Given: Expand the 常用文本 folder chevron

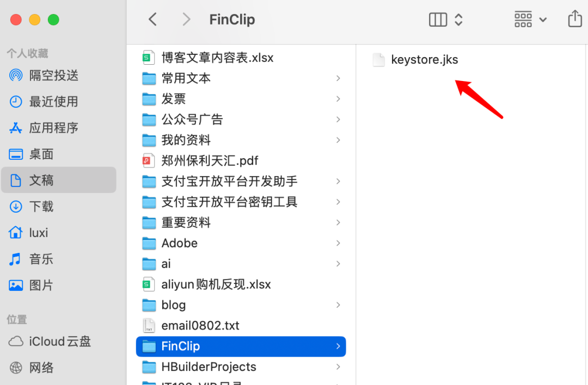Looking at the screenshot, I should [338, 78].
